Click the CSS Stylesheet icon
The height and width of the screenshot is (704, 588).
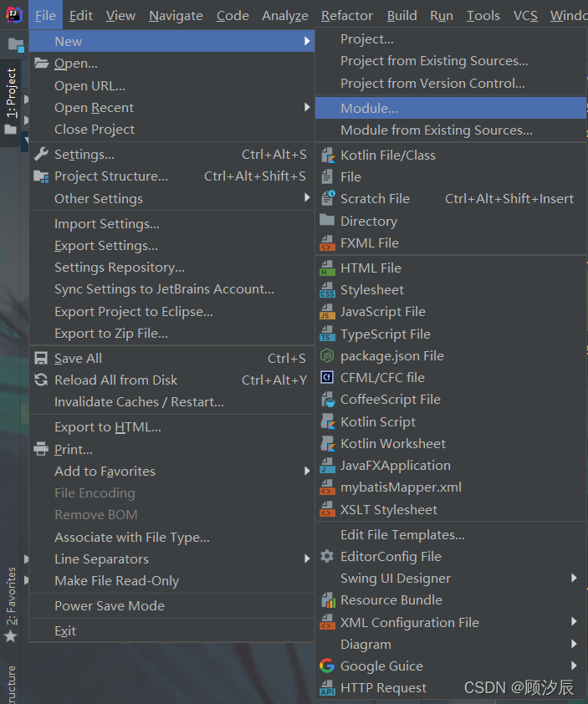[x=328, y=290]
